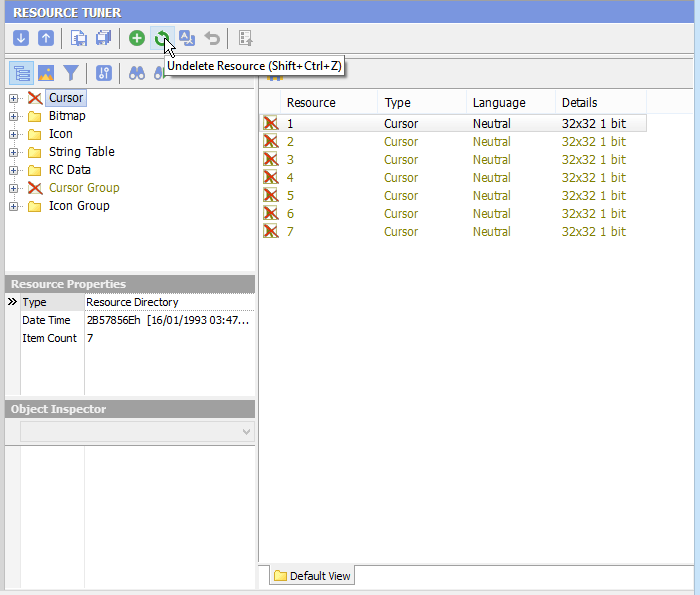Image resolution: width=700 pixels, height=595 pixels.
Task: Click deleted marker icon of resource 7
Action: 271,231
